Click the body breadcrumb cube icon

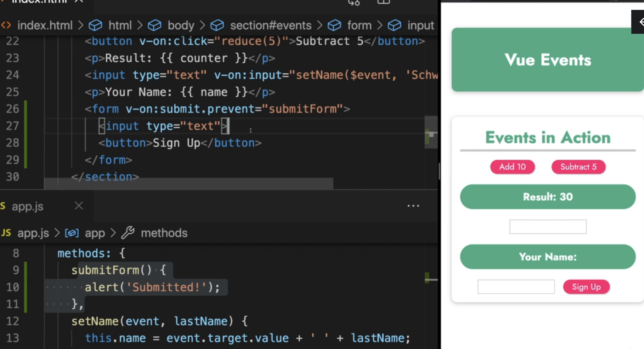[155, 25]
